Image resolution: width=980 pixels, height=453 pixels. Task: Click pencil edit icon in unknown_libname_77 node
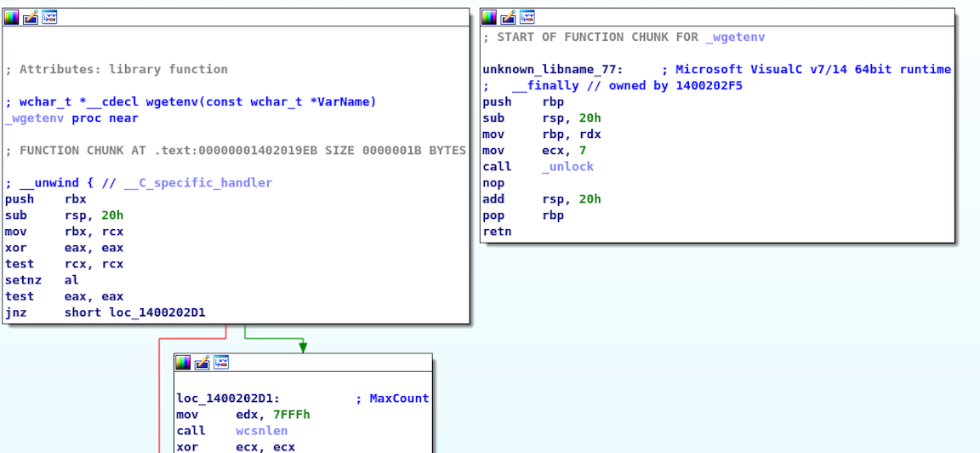pyautogui.click(x=508, y=18)
